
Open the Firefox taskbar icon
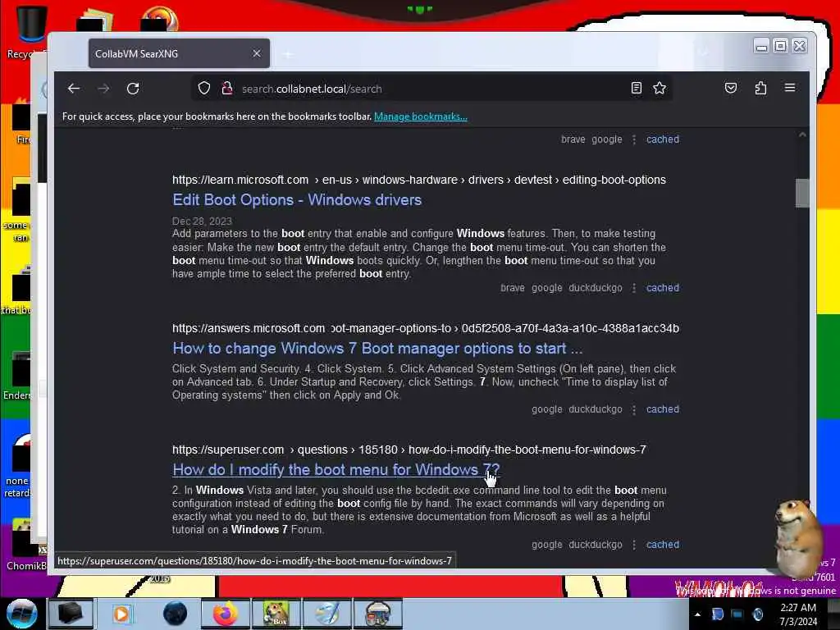click(x=226, y=614)
